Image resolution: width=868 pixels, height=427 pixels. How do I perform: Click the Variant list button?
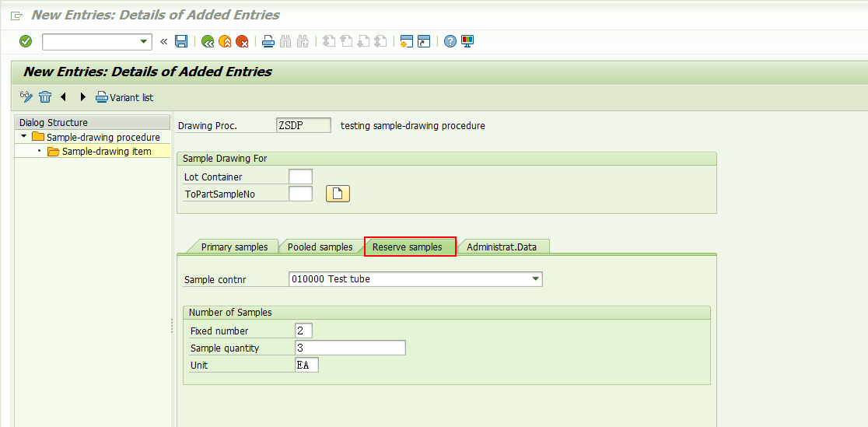pos(124,97)
